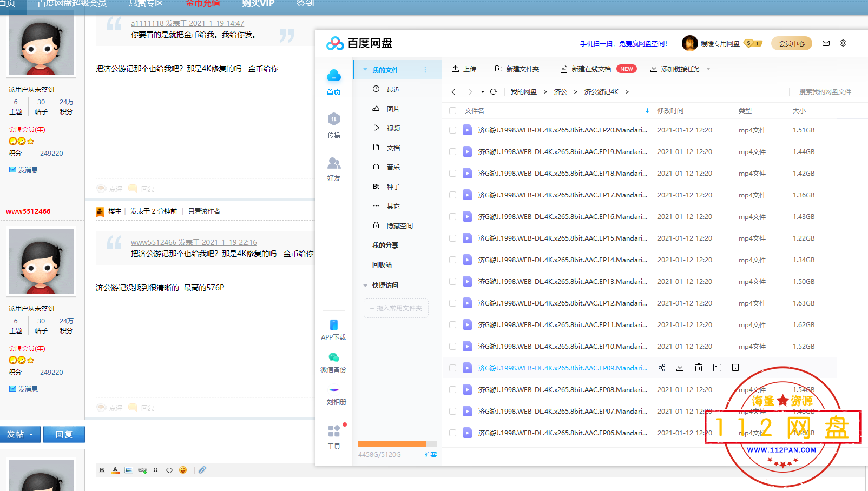Click the orange storage usage bar

(392, 444)
